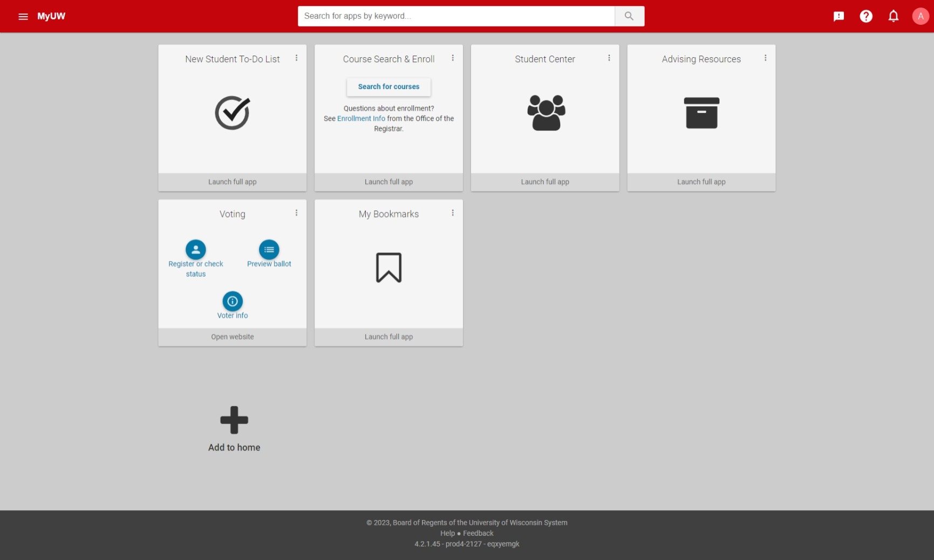Click the Voter info circle icon

233,301
